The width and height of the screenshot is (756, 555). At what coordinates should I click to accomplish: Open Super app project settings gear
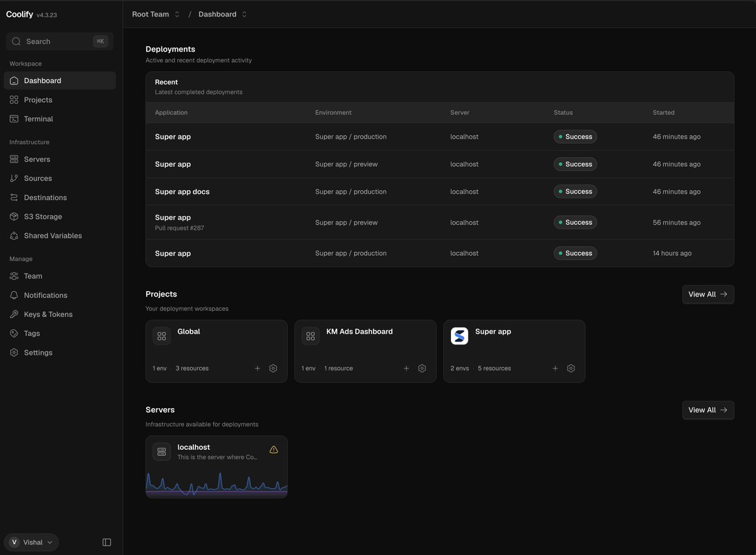[571, 369]
